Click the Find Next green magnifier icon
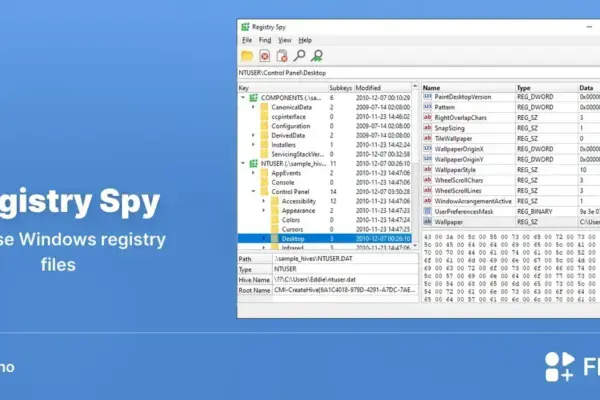Viewport: 600px width, 400px height. [317, 56]
